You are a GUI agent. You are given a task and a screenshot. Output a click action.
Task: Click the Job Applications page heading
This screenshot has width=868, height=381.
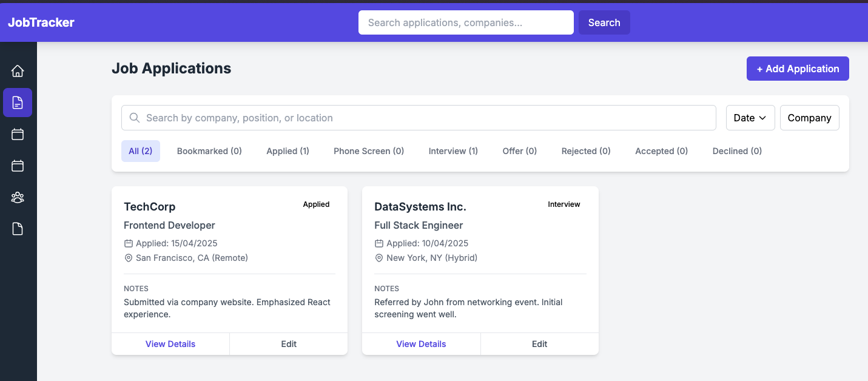[x=172, y=69]
